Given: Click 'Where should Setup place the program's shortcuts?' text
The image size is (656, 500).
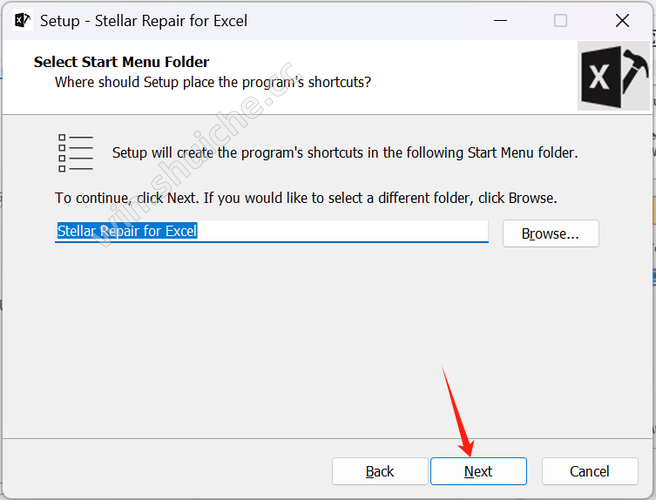Looking at the screenshot, I should click(x=213, y=82).
